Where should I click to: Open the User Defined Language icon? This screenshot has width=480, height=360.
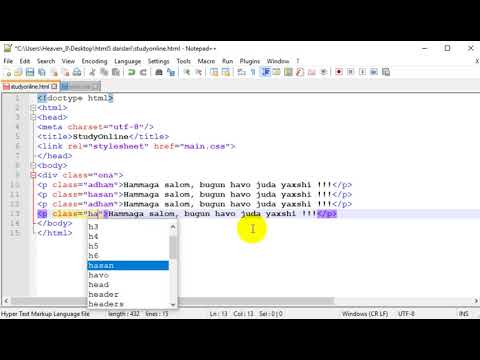(x=277, y=72)
